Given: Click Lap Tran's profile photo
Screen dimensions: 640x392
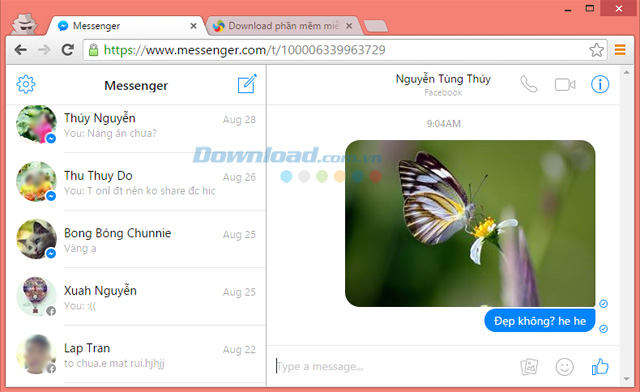Looking at the screenshot, I should (x=36, y=354).
